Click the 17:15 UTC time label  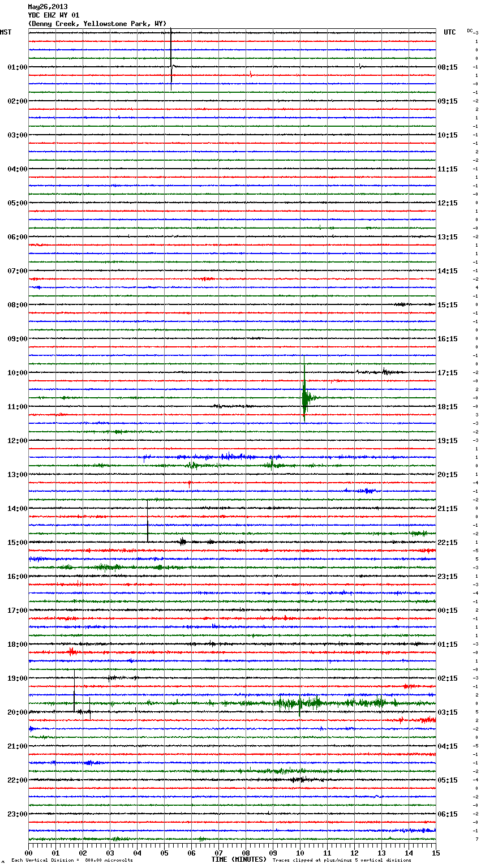tap(448, 373)
